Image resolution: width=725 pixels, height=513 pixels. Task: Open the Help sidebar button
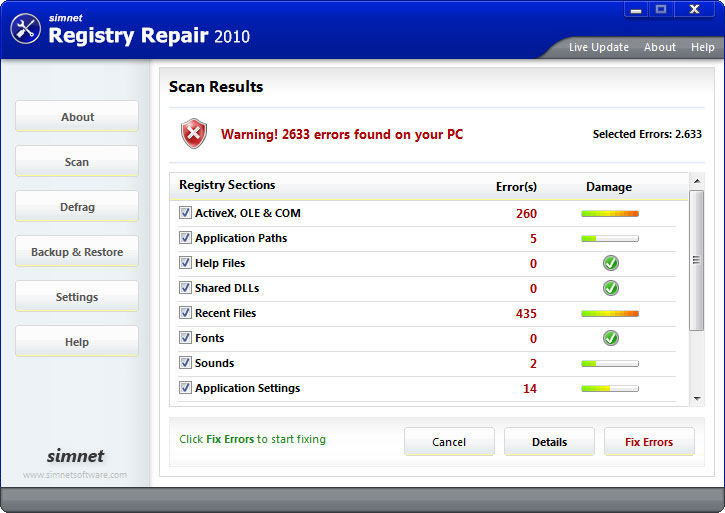click(77, 341)
